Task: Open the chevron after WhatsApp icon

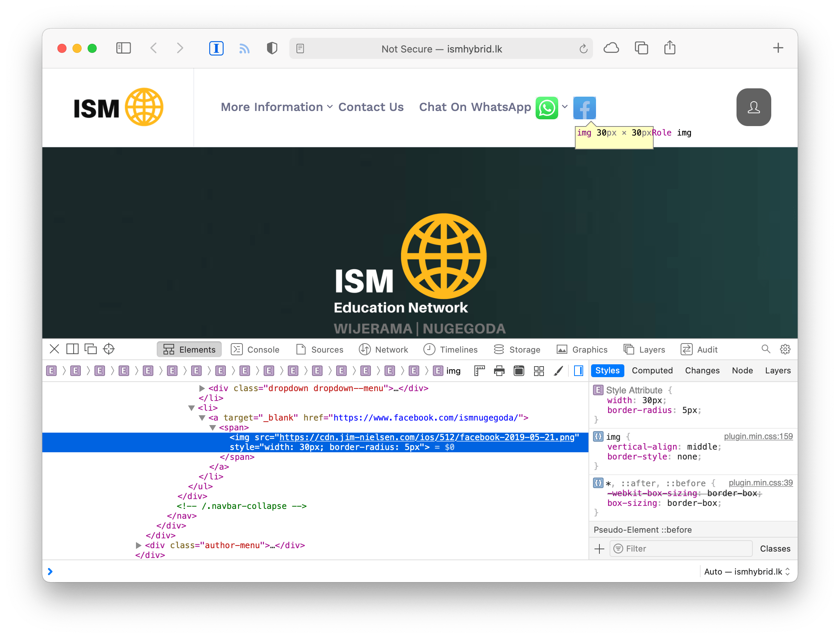Action: click(565, 107)
